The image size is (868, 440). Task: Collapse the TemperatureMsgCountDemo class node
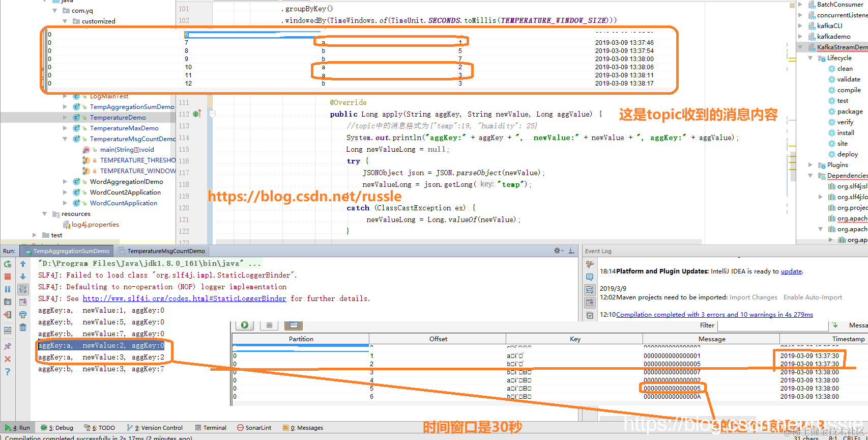(65, 139)
